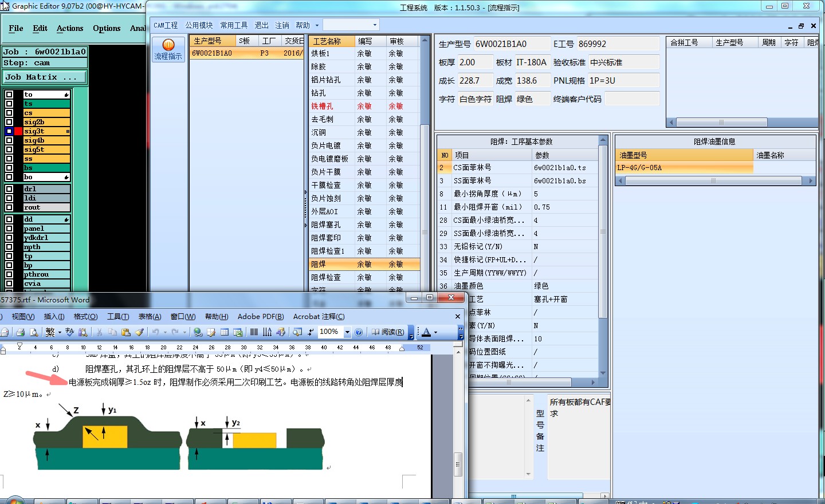The height and width of the screenshot is (504, 825).
Task: Select the 铣槽孔 row in process list
Action: pyautogui.click(x=364, y=106)
